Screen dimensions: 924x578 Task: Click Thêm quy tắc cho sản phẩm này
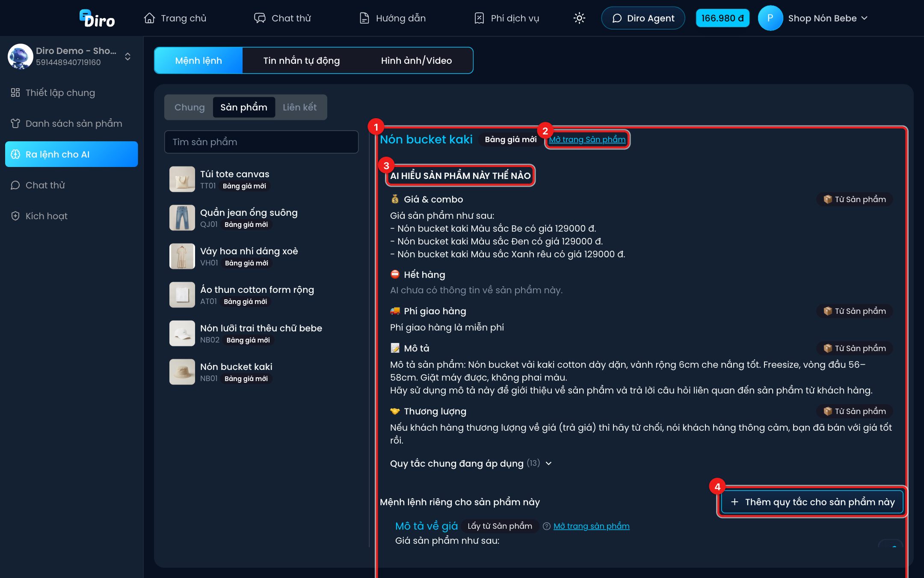coord(812,502)
